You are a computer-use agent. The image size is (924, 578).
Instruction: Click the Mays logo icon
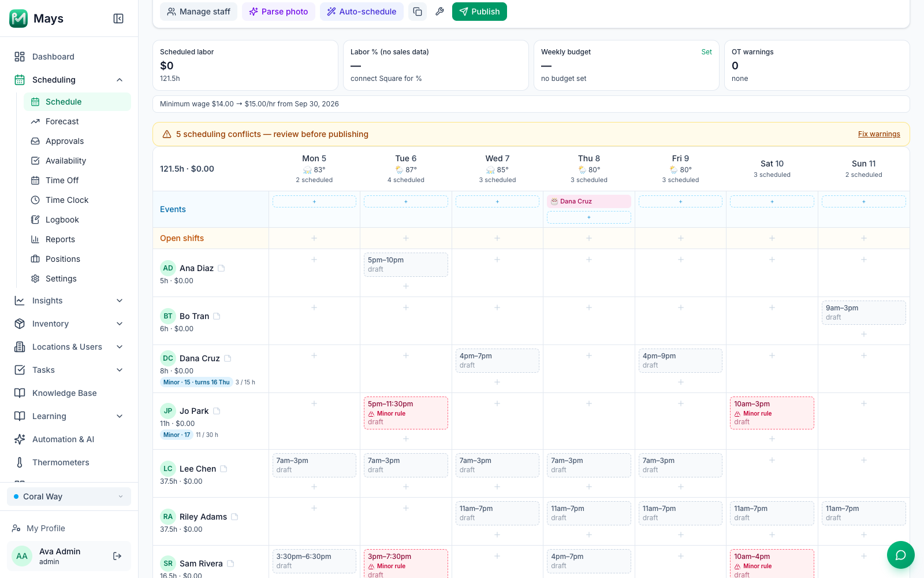point(18,18)
